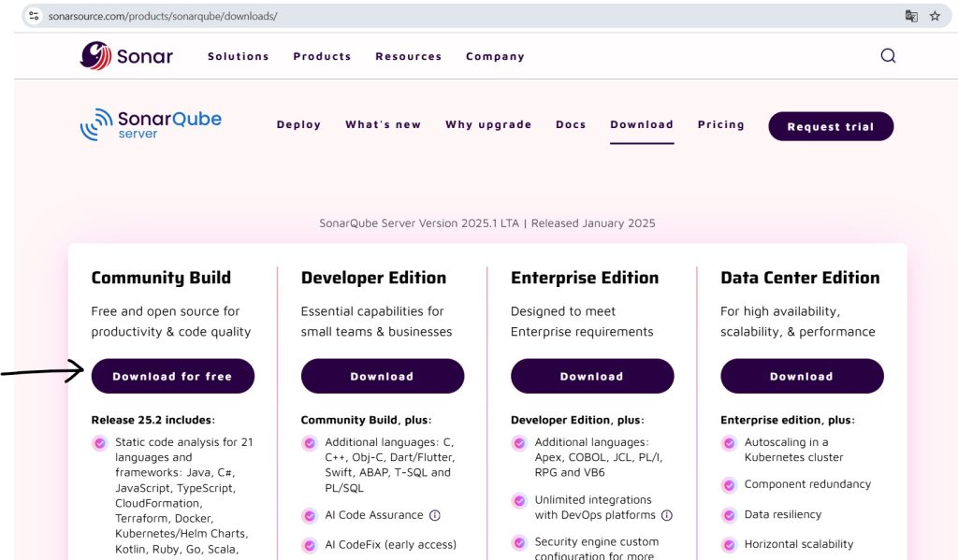Click Unlimited integrations with DevOps platforms text
This screenshot has height=560, width=958.
pos(595,508)
